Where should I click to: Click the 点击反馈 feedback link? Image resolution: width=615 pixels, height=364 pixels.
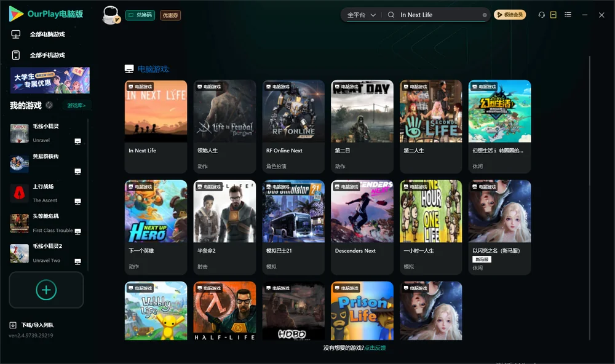375,347
